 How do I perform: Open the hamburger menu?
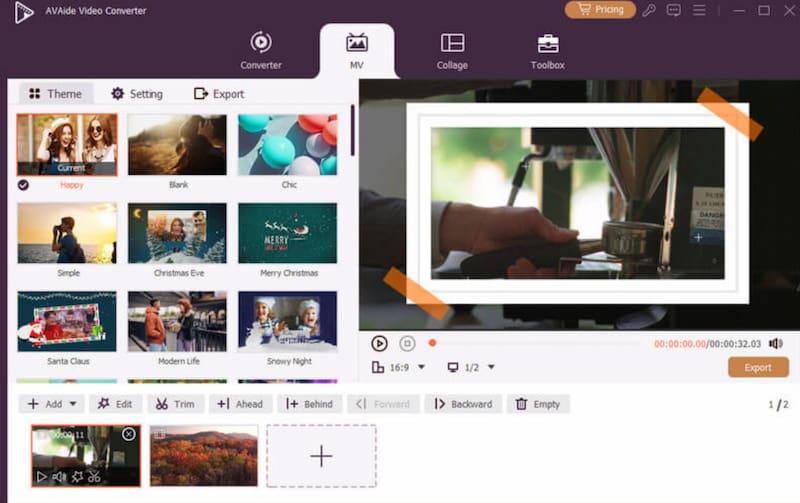point(699,10)
